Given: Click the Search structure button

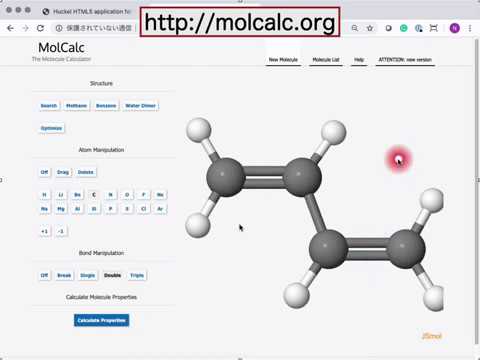Looking at the screenshot, I should pos(49,106).
